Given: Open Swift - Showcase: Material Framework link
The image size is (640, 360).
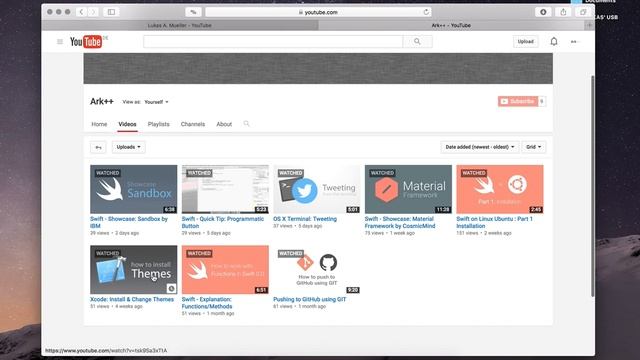Looking at the screenshot, I should pyautogui.click(x=400, y=222).
